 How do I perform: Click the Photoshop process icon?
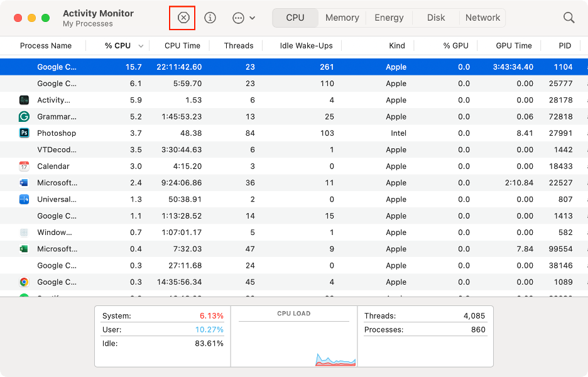click(24, 133)
